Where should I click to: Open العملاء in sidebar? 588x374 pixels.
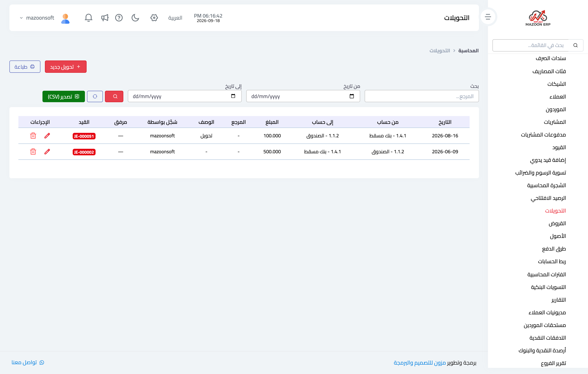(557, 96)
